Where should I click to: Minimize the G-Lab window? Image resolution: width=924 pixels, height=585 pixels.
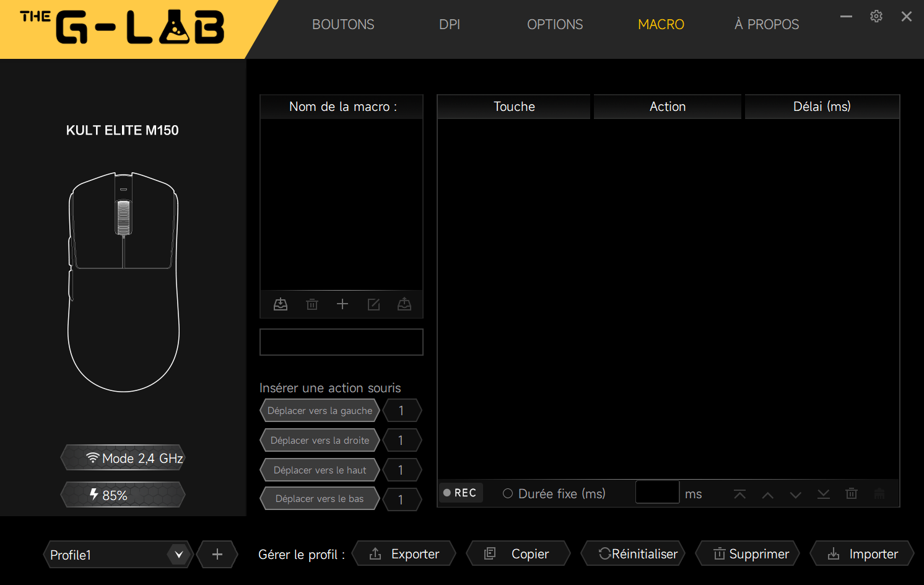[846, 16]
